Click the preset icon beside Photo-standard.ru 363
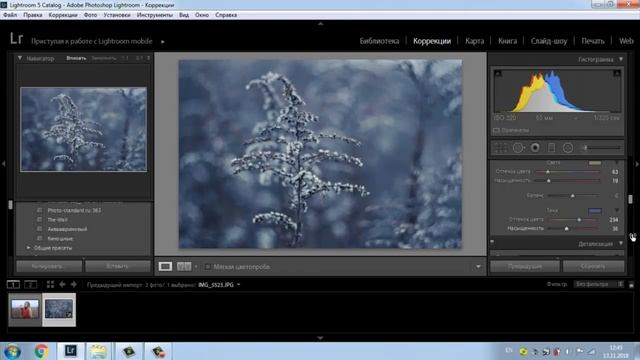This screenshot has width=640, height=360. point(40,210)
